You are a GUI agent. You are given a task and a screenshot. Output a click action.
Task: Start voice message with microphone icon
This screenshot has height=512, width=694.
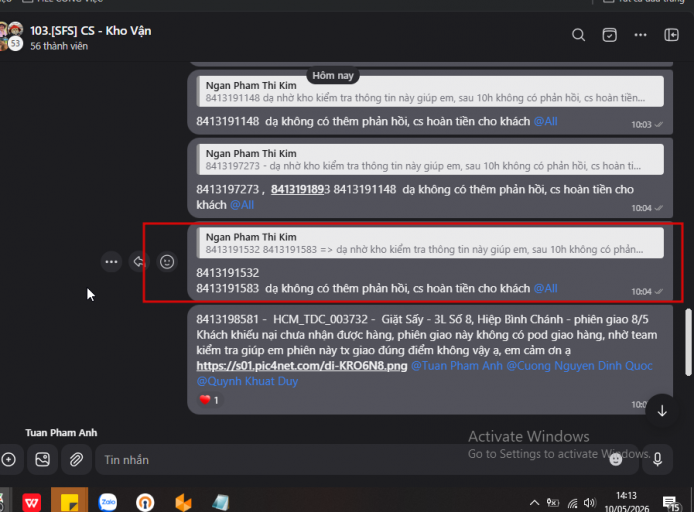pyautogui.click(x=658, y=460)
